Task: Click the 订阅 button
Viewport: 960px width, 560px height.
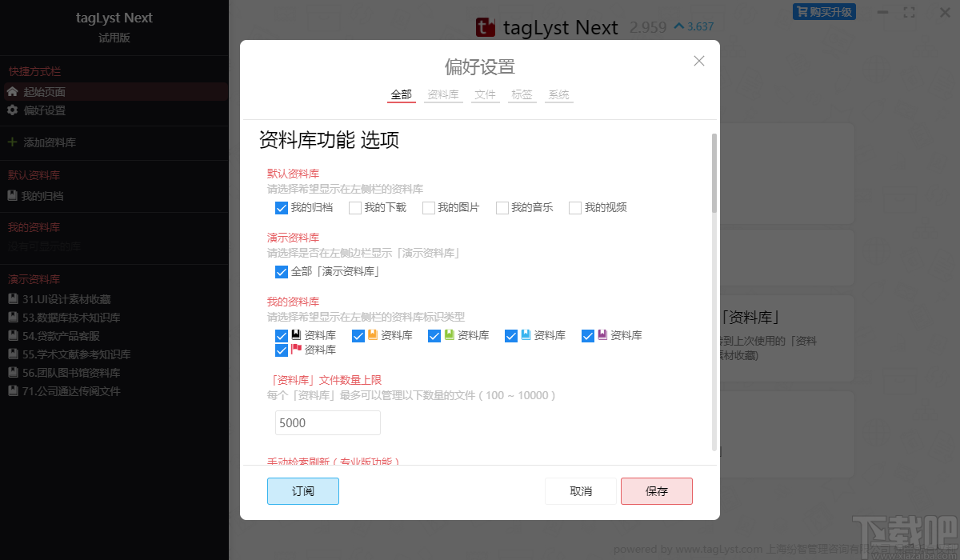Action: [x=302, y=491]
